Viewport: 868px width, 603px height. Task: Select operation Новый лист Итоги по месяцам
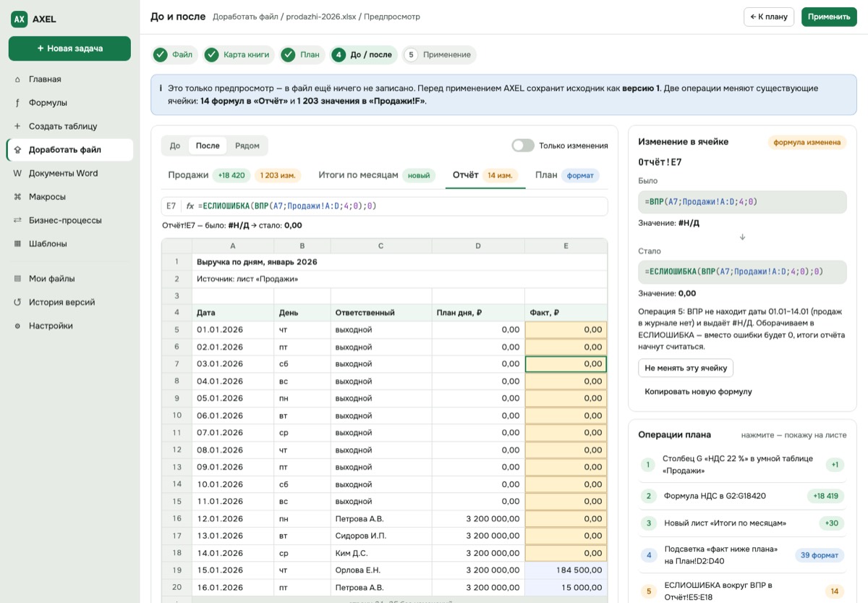coord(742,523)
